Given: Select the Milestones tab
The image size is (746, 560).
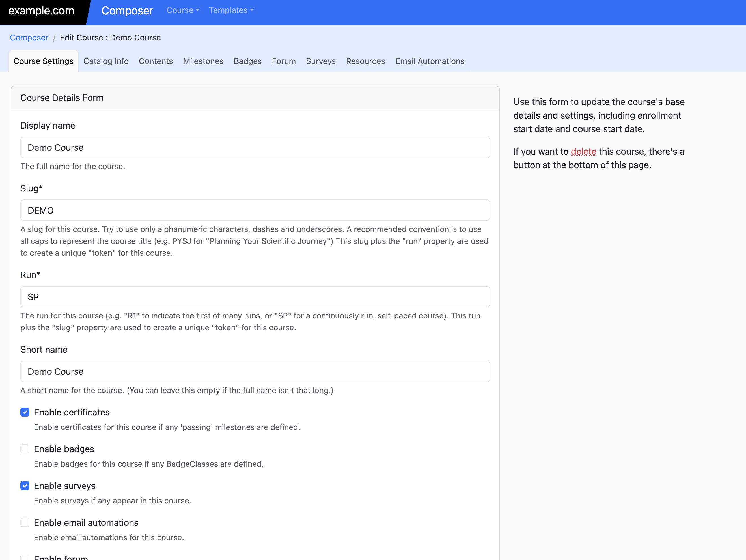Looking at the screenshot, I should click(x=203, y=61).
